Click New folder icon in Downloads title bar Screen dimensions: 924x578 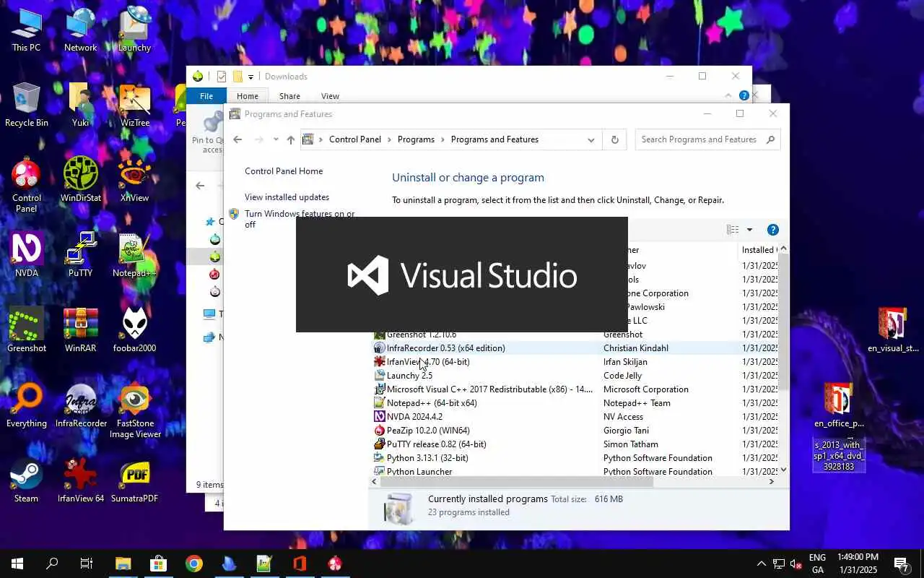[x=237, y=77]
